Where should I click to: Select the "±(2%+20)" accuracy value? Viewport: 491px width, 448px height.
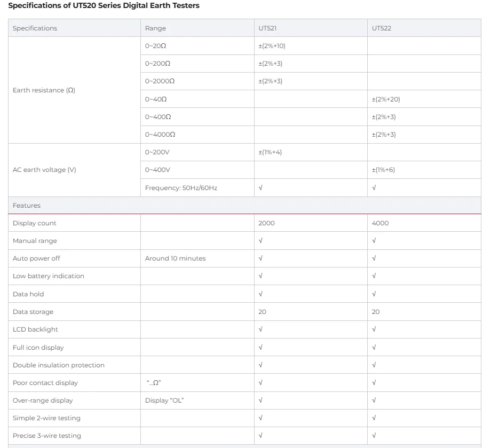coord(386,99)
